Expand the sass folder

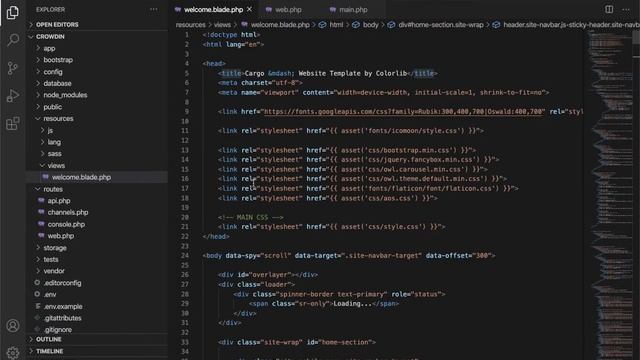coord(54,154)
